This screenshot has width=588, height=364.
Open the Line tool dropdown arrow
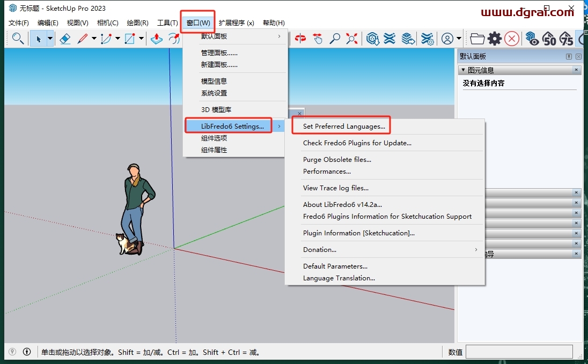94,38
